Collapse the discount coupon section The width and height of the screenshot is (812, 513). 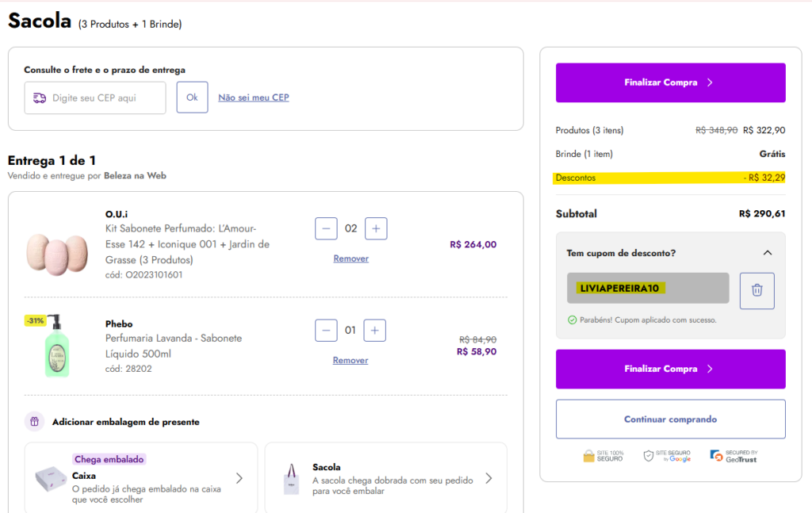(767, 253)
